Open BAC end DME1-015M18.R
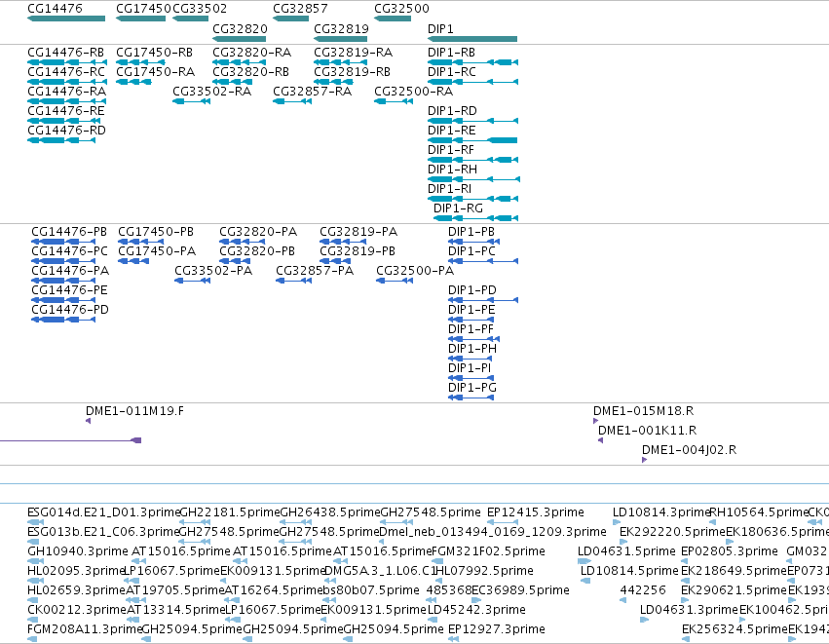Screen dimensions: 829x644 pos(644,411)
